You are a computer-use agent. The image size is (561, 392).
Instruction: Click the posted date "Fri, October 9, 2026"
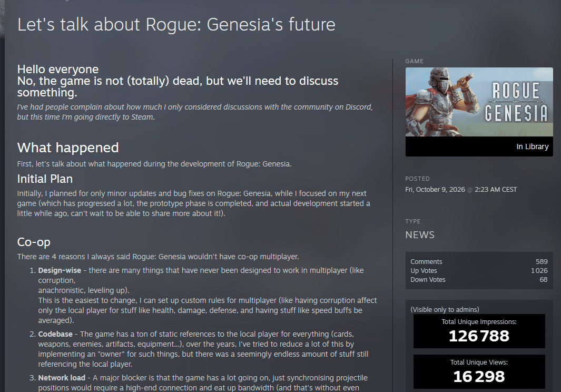point(435,189)
